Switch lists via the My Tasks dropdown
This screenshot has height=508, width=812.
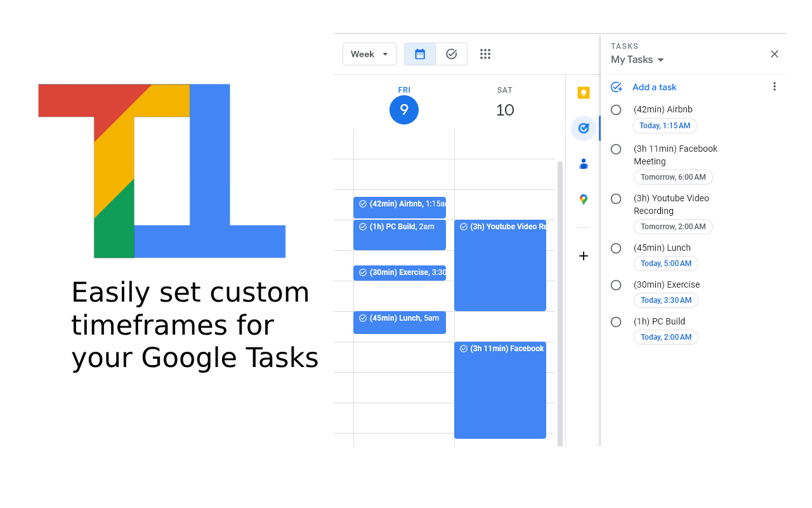(637, 59)
